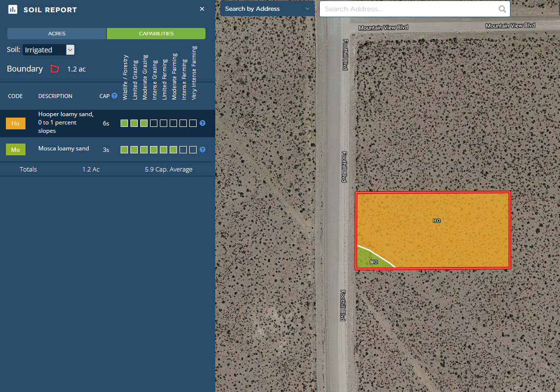This screenshot has height=392, width=560.
Task: Close the Soil Report panel
Action: [202, 9]
